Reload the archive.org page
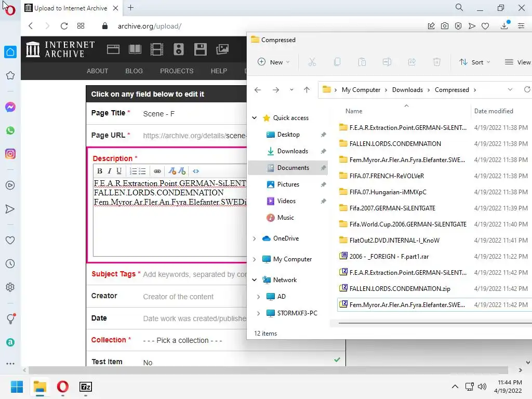Viewport: 532px width, 399px height. (x=64, y=26)
